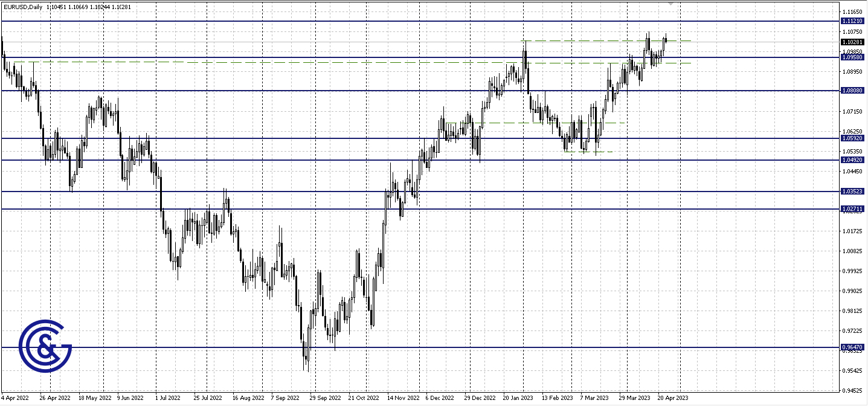Select the current price tag 1.10281

coord(854,42)
